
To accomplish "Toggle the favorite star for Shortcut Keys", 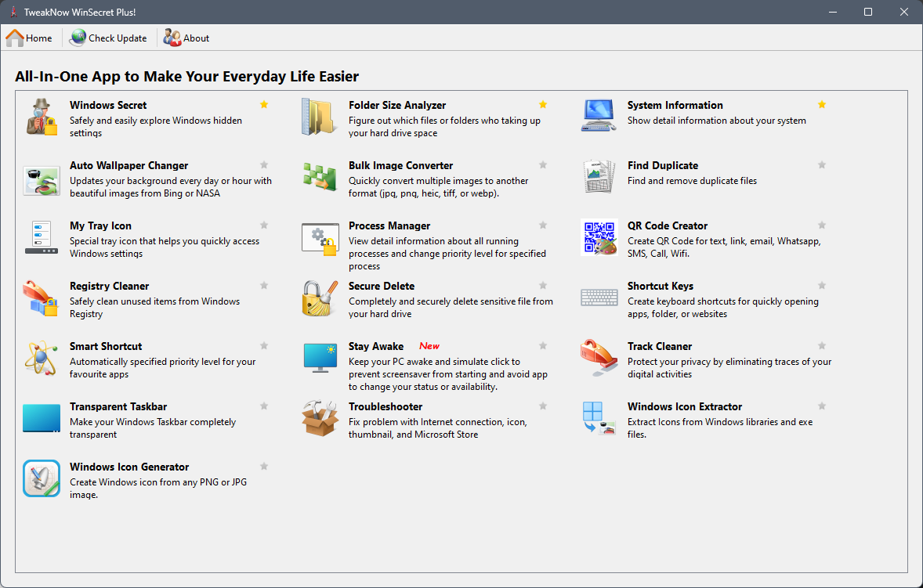I will (x=822, y=286).
